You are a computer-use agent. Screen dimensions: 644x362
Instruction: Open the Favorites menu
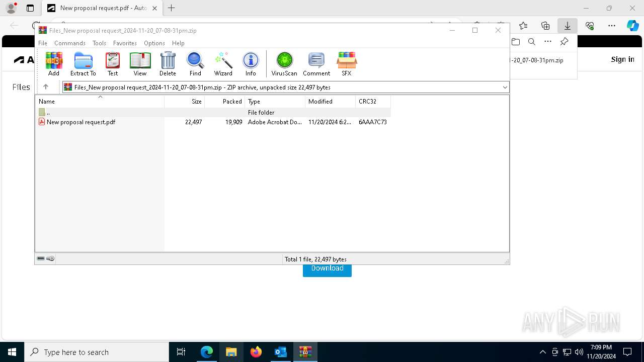coord(125,43)
